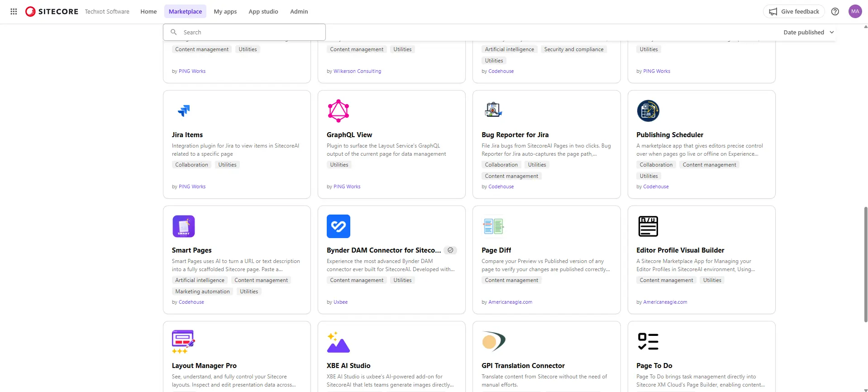Click the Smart Pages title

tap(191, 250)
